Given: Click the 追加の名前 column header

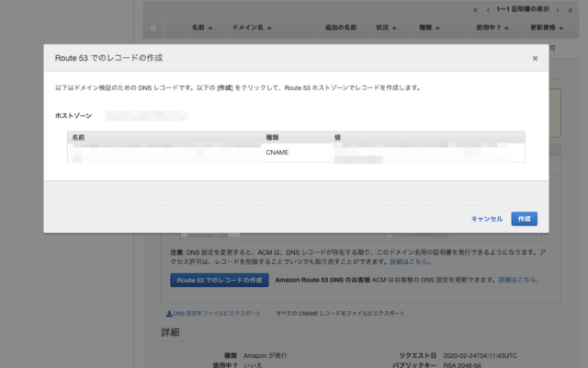Looking at the screenshot, I should 341,28.
